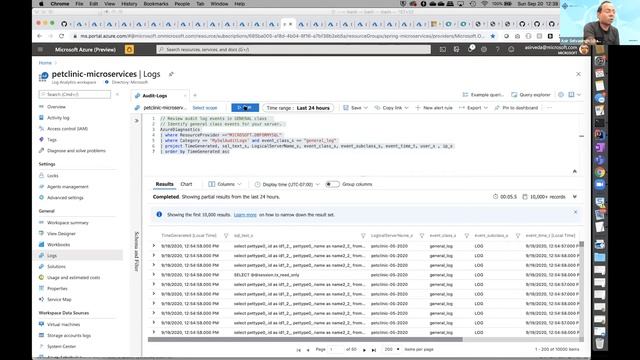This screenshot has width=640, height=360.
Task: Filter the sql_text_s column
Action: click(363, 236)
